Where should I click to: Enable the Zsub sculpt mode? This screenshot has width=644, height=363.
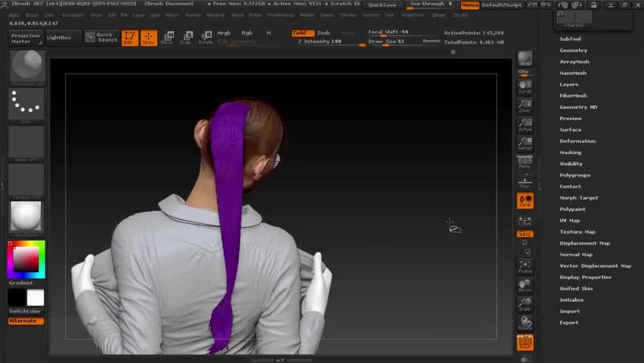point(324,33)
